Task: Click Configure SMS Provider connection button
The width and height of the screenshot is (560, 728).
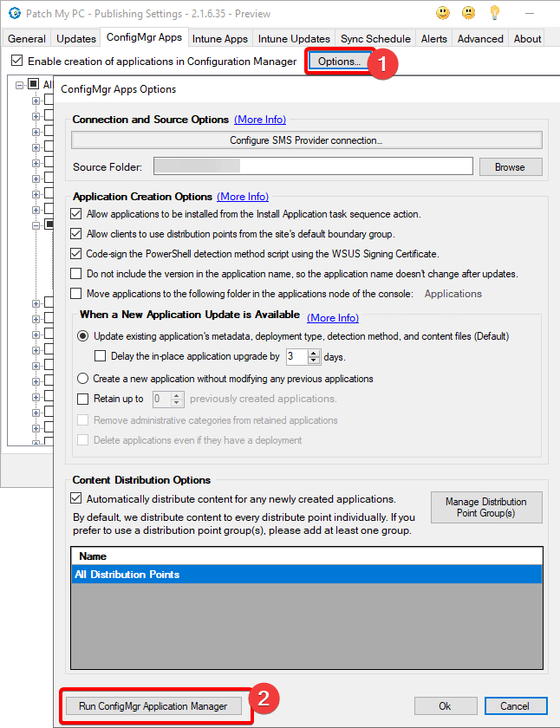Action: point(307,140)
